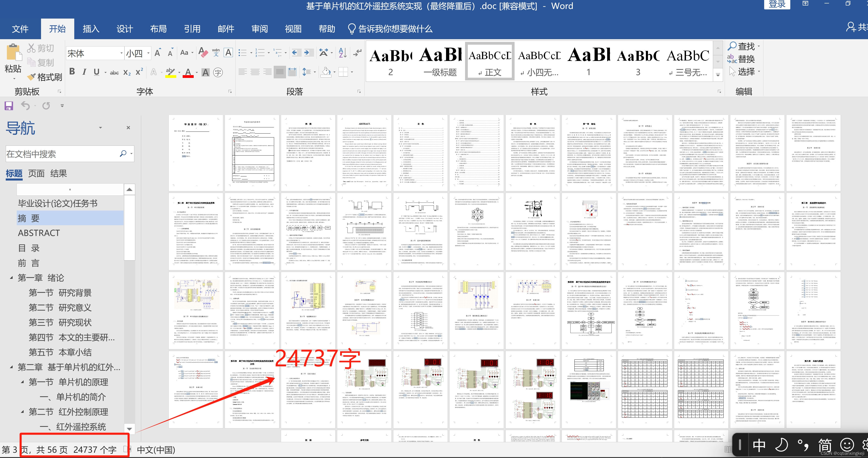Select 摘 要 heading in navigation
The image size is (868, 458).
(70, 218)
